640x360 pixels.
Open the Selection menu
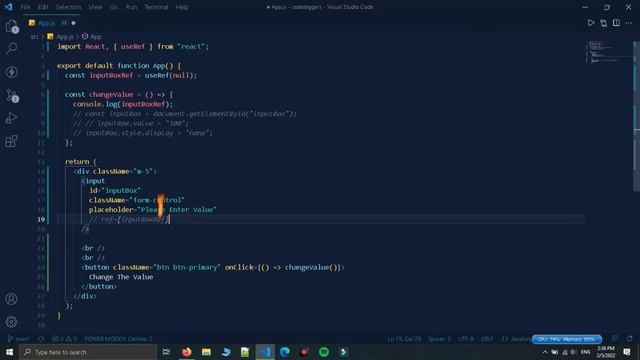[x=69, y=7]
